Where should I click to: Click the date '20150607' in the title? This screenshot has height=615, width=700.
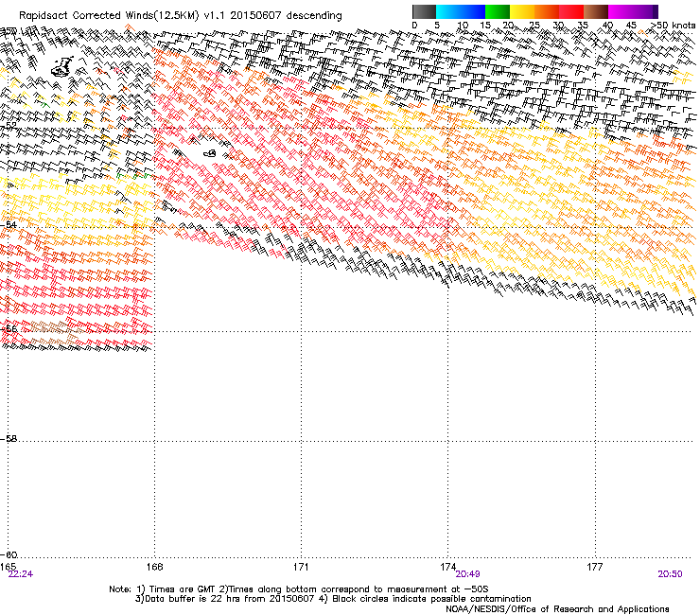(255, 16)
